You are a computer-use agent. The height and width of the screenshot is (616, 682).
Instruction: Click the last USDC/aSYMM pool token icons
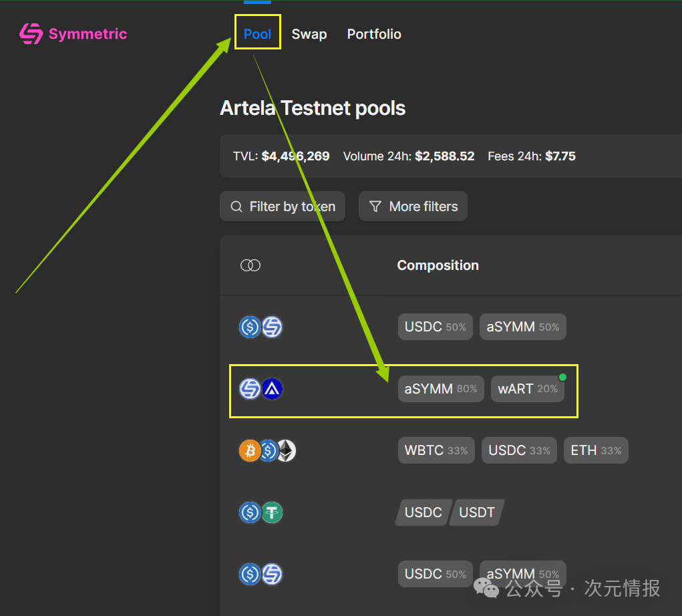tap(261, 574)
